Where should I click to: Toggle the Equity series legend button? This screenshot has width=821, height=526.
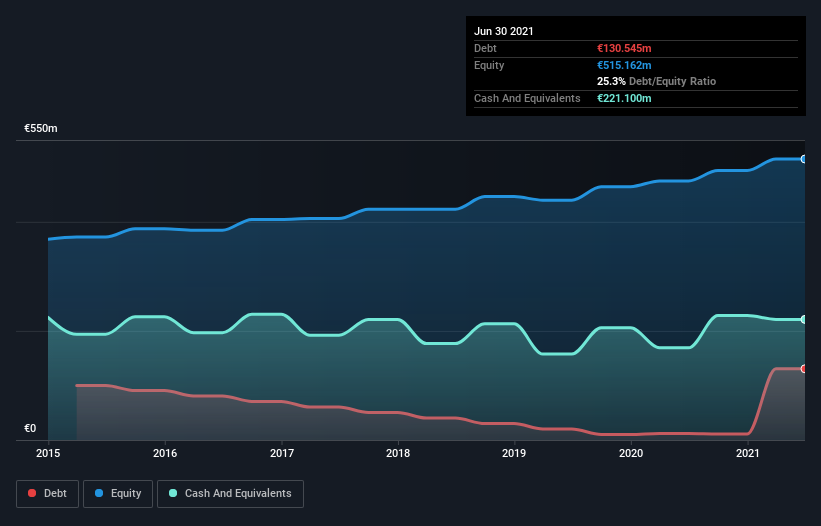click(x=118, y=494)
